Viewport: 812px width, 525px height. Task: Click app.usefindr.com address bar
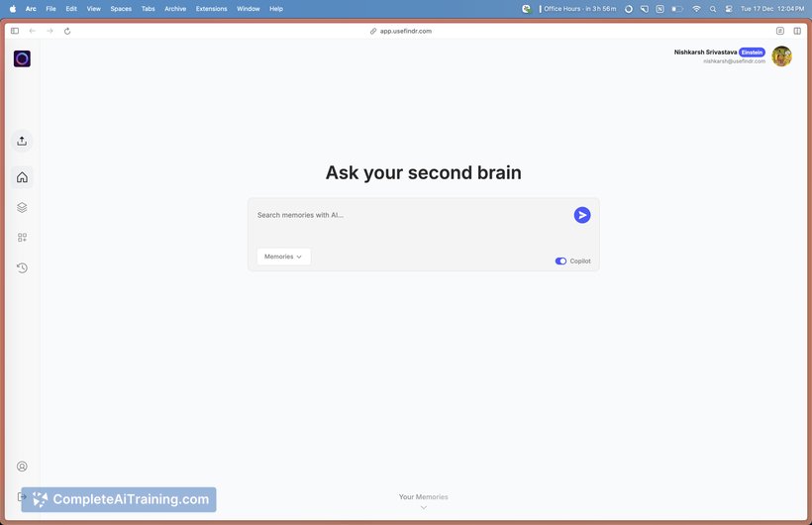[405, 31]
